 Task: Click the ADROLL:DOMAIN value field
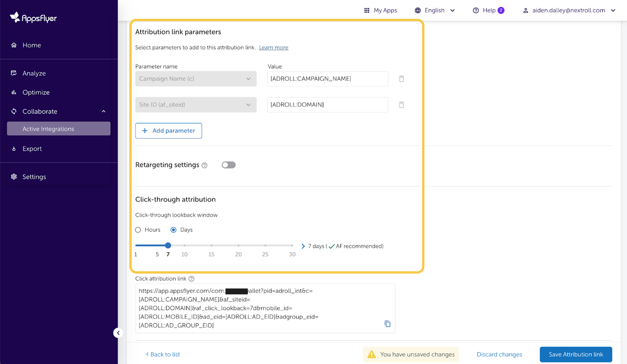click(327, 105)
